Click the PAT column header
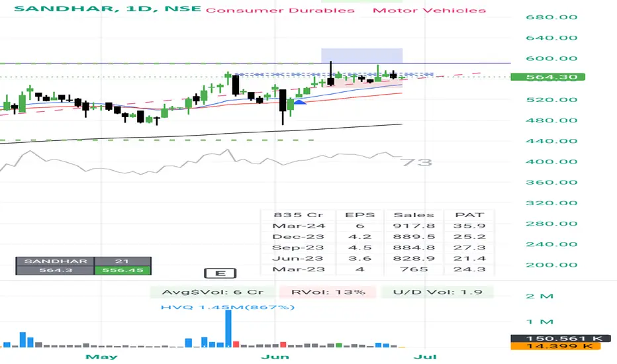The height and width of the screenshot is (364, 617). click(x=469, y=215)
